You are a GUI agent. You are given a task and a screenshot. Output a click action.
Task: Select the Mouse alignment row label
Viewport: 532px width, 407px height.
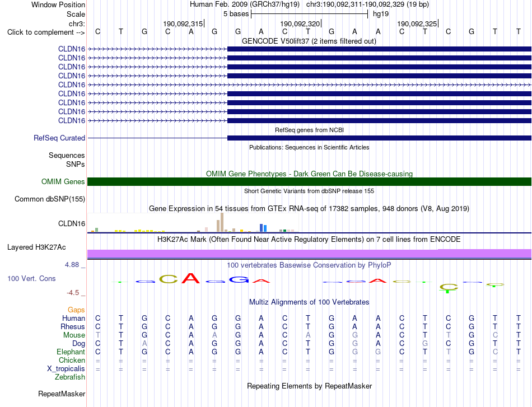74,335
